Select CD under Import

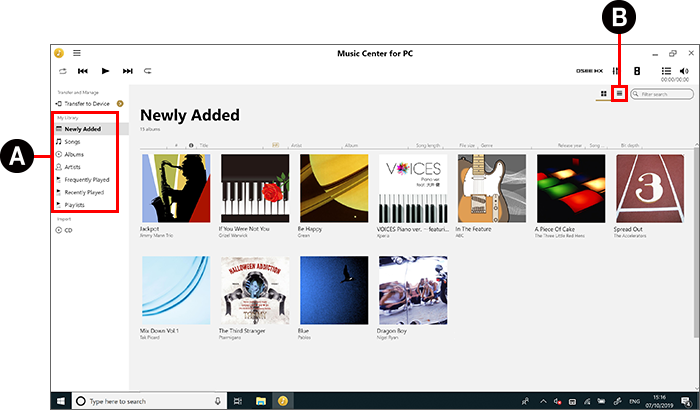[x=70, y=230]
